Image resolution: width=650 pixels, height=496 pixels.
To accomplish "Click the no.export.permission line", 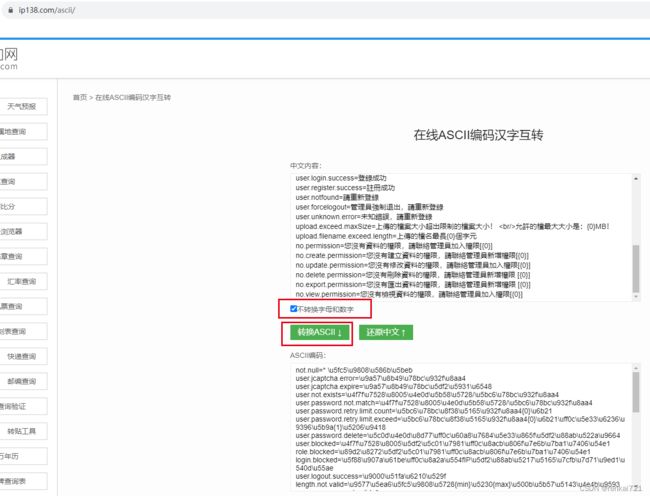I will (x=413, y=285).
